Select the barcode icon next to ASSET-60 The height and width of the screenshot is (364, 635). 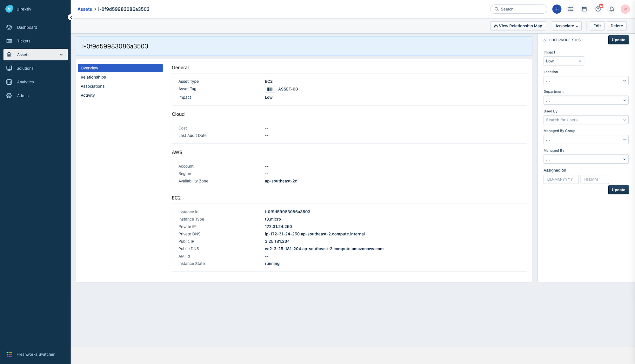270,89
